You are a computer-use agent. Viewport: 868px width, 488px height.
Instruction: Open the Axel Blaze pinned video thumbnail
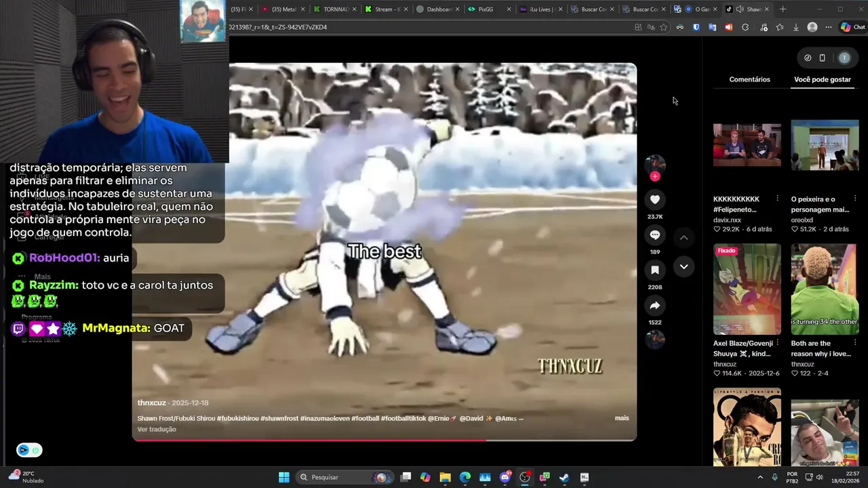coord(747,289)
